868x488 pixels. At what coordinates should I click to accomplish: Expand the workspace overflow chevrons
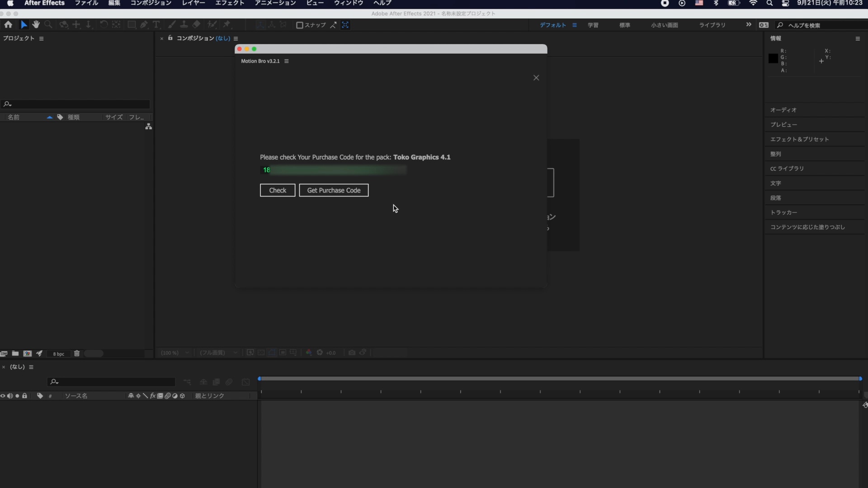coord(749,25)
